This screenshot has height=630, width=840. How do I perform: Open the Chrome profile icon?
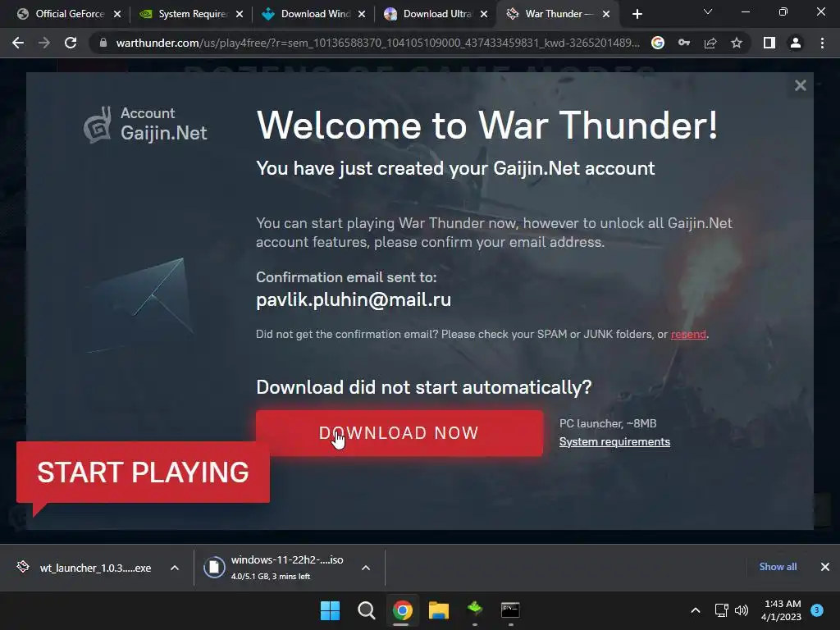(796, 43)
